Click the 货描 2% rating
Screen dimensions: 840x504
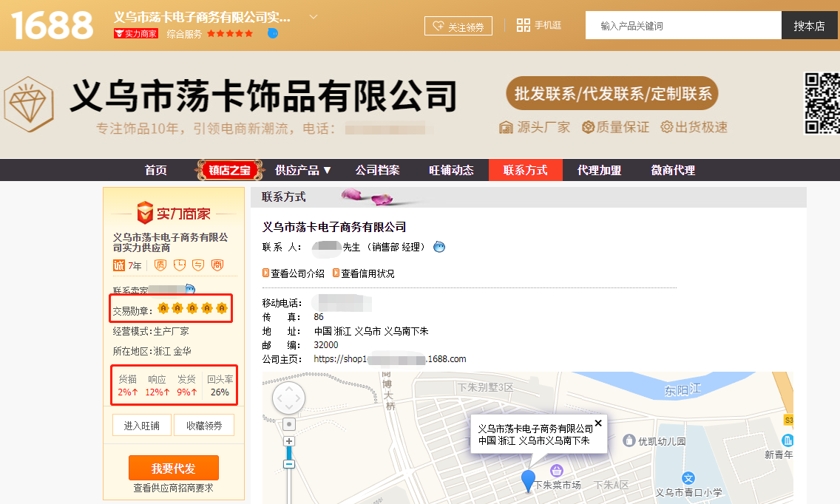[127, 386]
